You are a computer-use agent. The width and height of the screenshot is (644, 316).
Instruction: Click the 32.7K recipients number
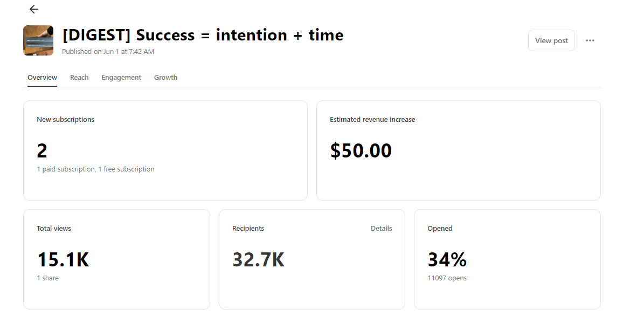[x=258, y=260]
